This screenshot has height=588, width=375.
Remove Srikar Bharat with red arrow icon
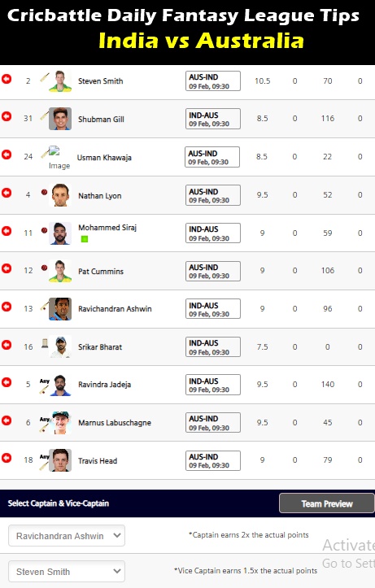[x=7, y=345]
